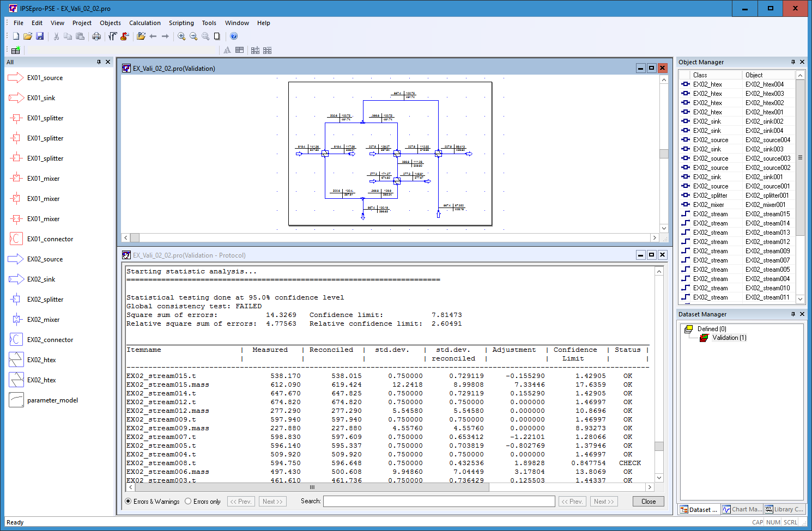This screenshot has width=812, height=531.
Task: Click the square root formula toolbar icon
Action: coord(112,36)
